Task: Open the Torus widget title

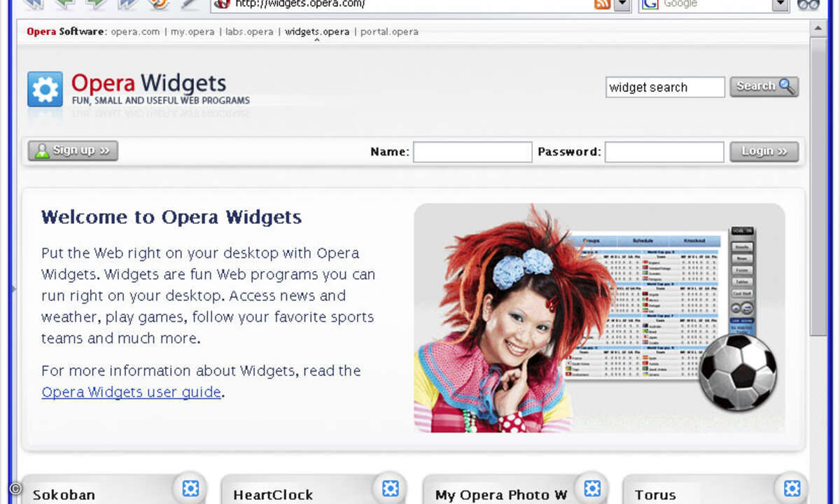Action: (x=655, y=495)
